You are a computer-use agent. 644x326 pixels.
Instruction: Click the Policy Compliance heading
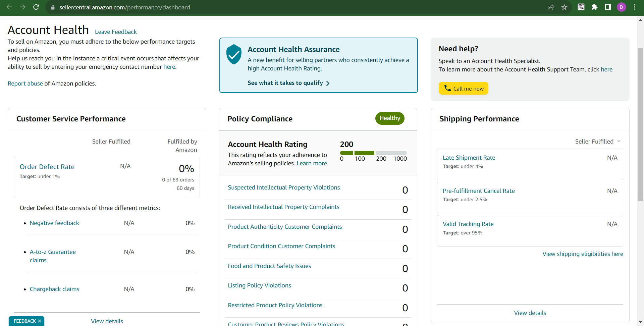coord(260,119)
